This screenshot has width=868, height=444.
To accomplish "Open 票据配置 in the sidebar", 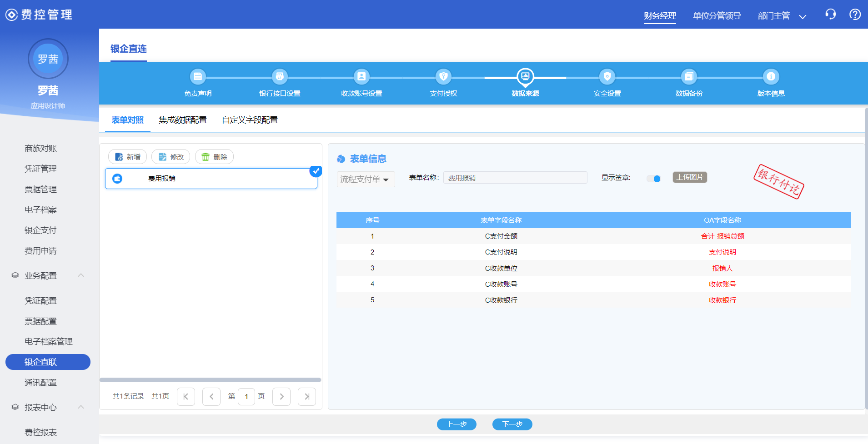I will coord(40,321).
